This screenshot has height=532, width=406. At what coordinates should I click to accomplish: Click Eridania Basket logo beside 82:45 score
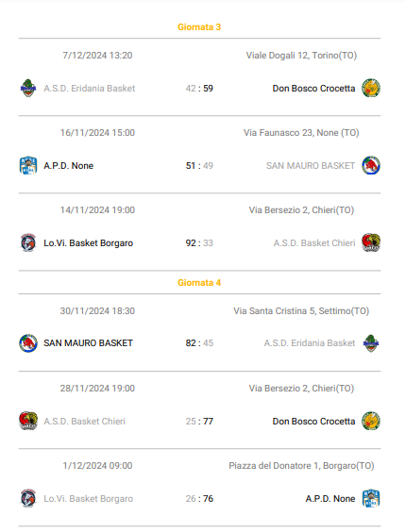click(371, 343)
